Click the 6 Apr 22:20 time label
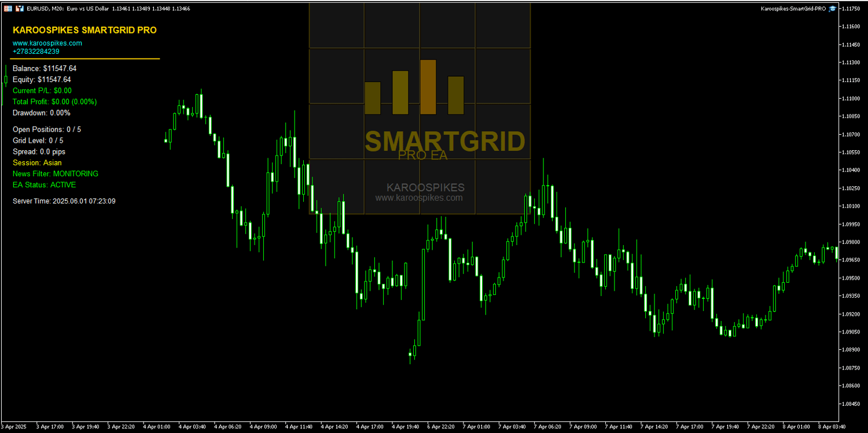The image size is (868, 433). pyautogui.click(x=441, y=427)
